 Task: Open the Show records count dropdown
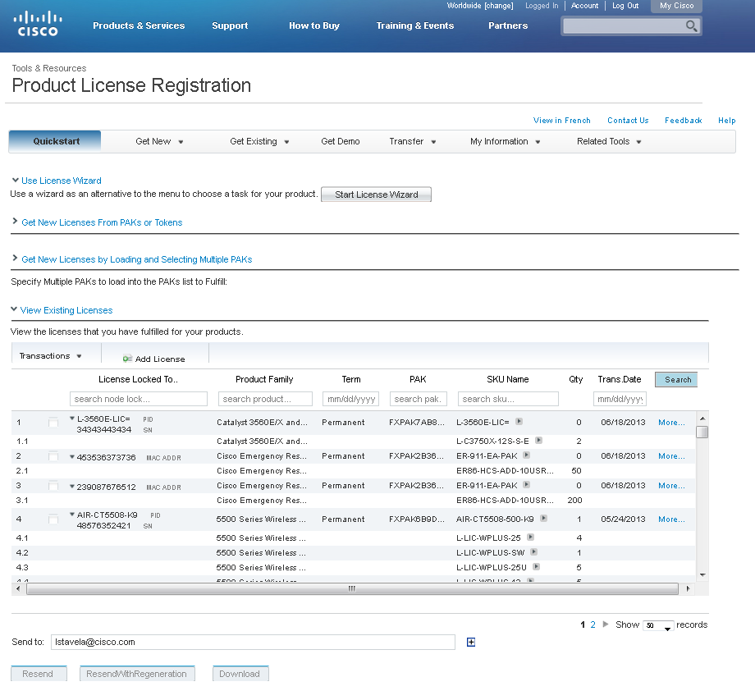[x=657, y=625]
